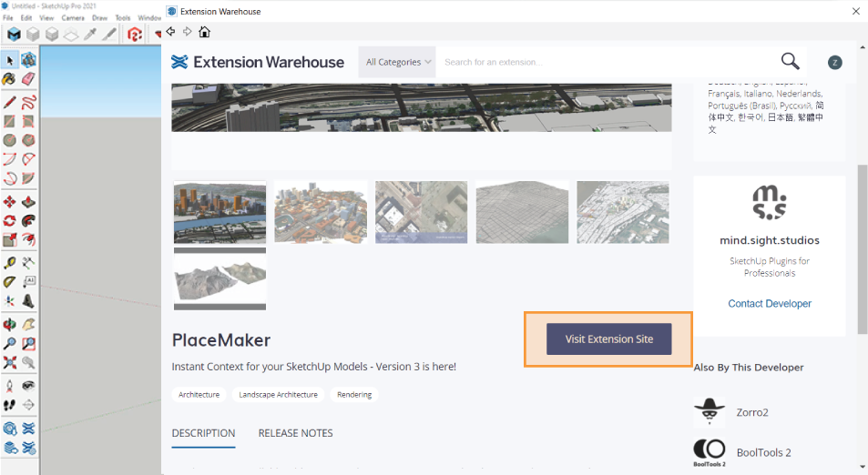Click the search magnifier icon
The width and height of the screenshot is (868, 475).
coord(790,61)
